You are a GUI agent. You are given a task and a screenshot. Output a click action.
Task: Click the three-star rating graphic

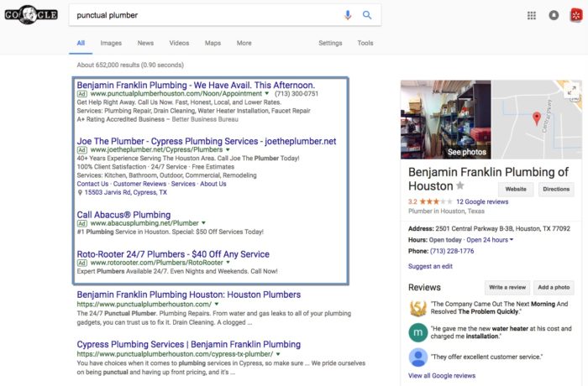pos(436,201)
